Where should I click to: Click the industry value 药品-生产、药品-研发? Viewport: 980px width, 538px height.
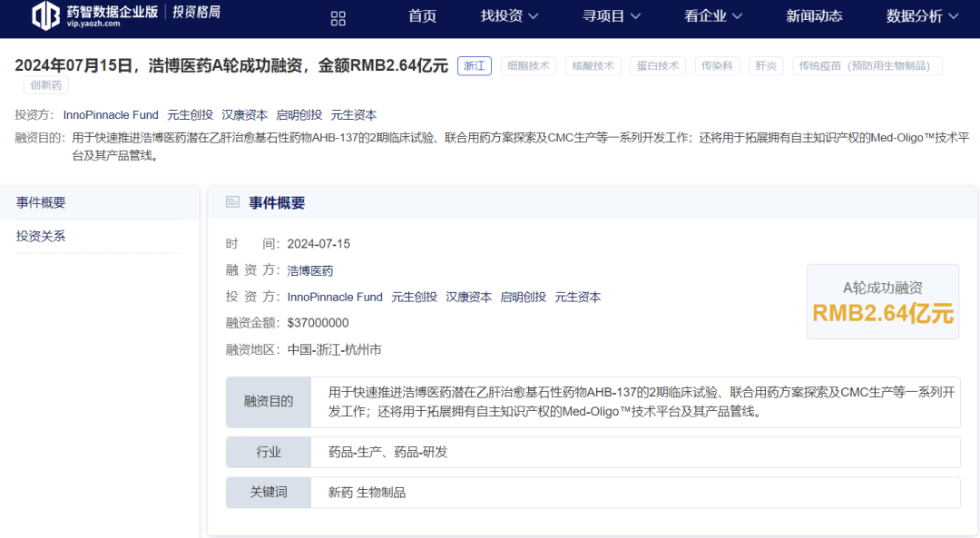388,452
